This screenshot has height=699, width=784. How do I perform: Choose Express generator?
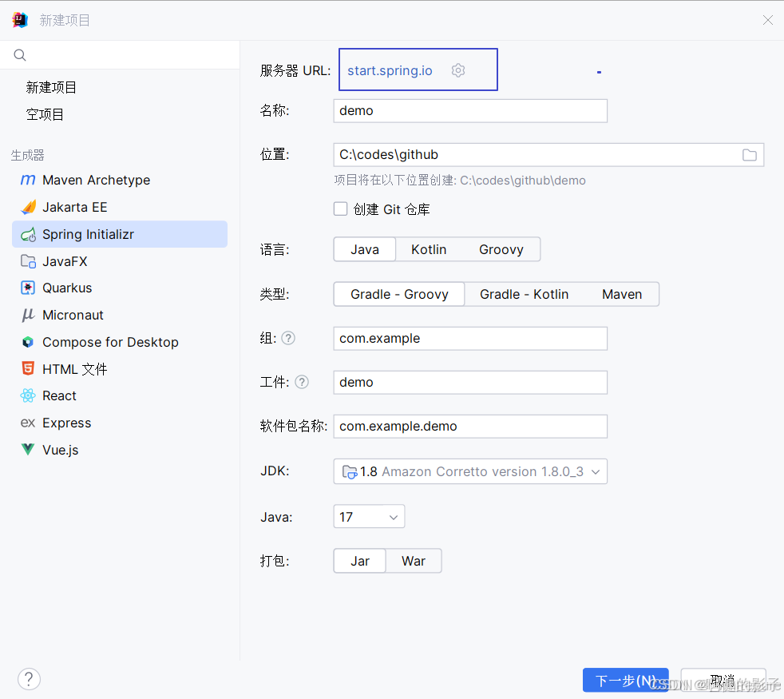[120, 423]
